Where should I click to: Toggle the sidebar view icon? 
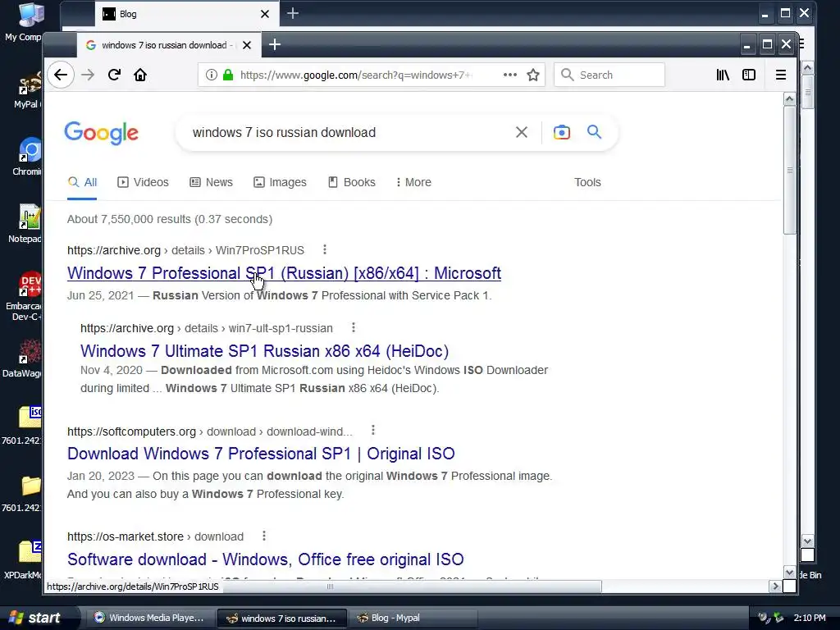[x=749, y=75]
